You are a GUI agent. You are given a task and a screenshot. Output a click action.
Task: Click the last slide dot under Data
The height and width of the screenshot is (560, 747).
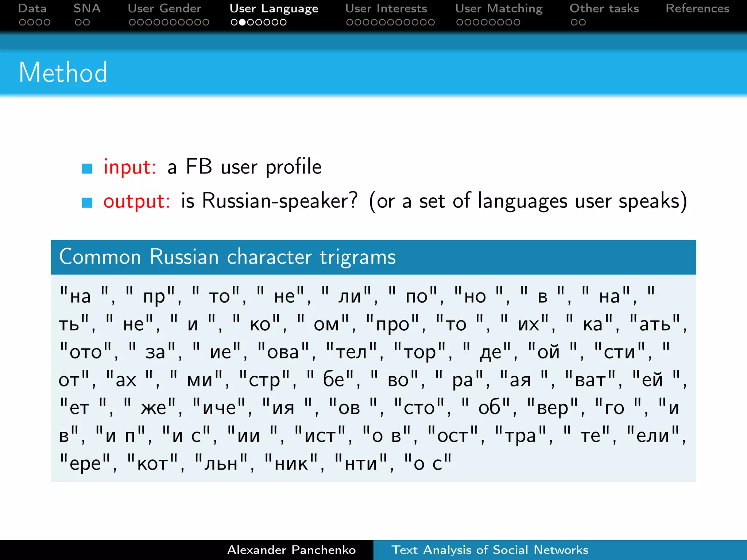pyautogui.click(x=47, y=22)
